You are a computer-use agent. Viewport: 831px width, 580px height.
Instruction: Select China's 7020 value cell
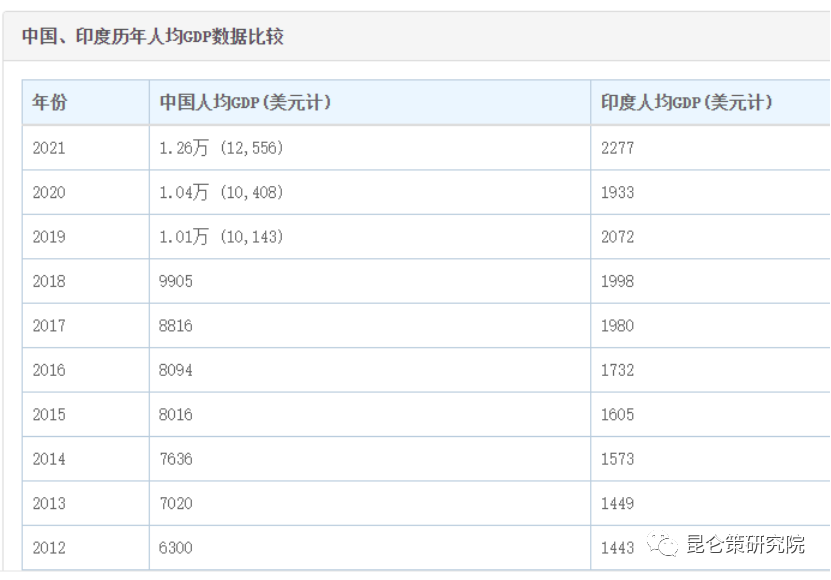tap(176, 503)
